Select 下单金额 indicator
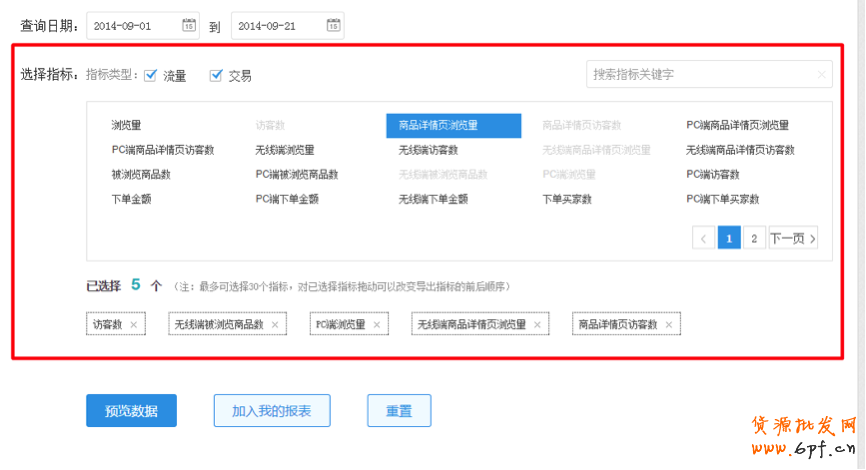The image size is (866, 470). [x=131, y=199]
